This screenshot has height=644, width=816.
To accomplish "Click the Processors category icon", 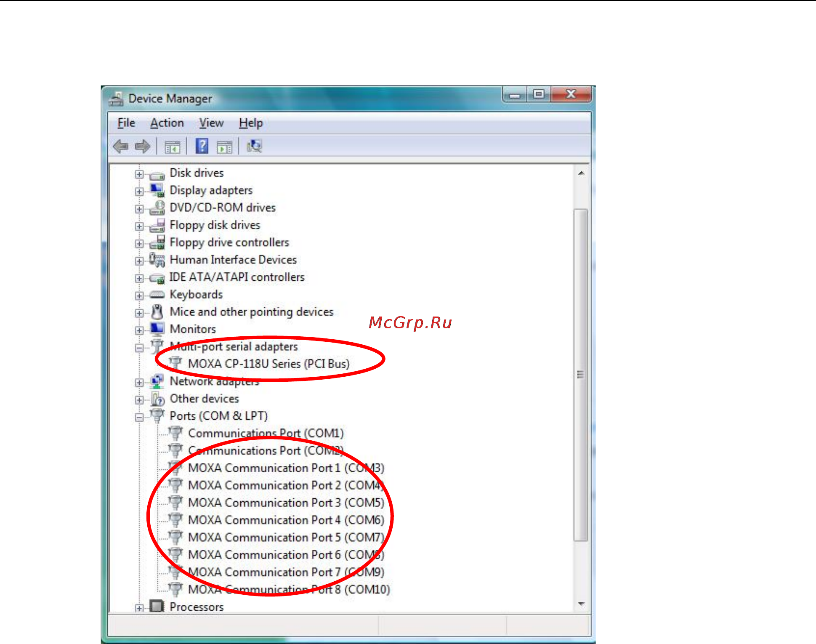I will coord(157,606).
